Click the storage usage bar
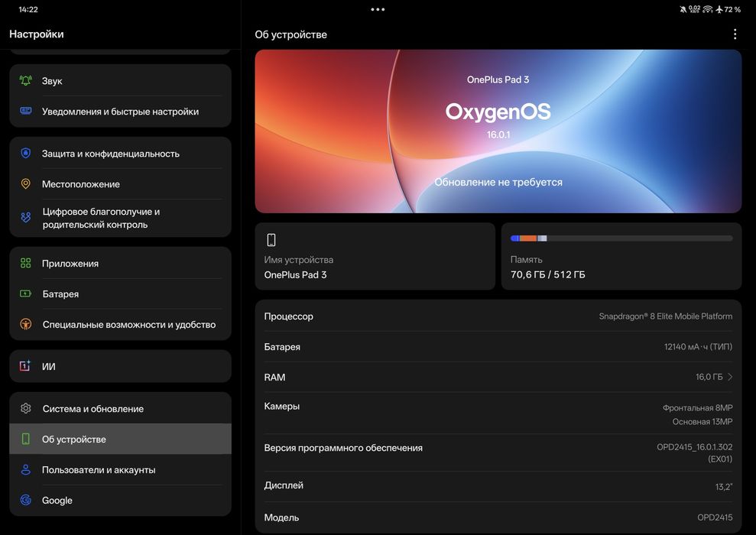 (x=621, y=238)
